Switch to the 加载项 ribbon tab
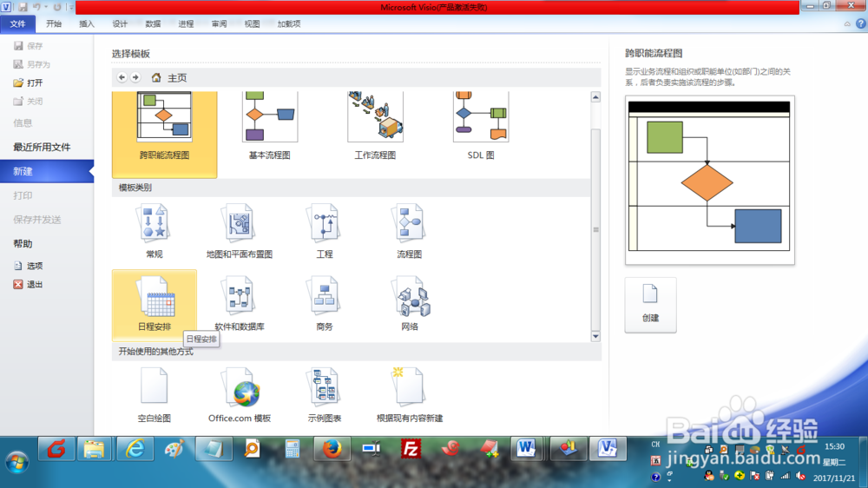This screenshot has width=868, height=488. tap(289, 23)
